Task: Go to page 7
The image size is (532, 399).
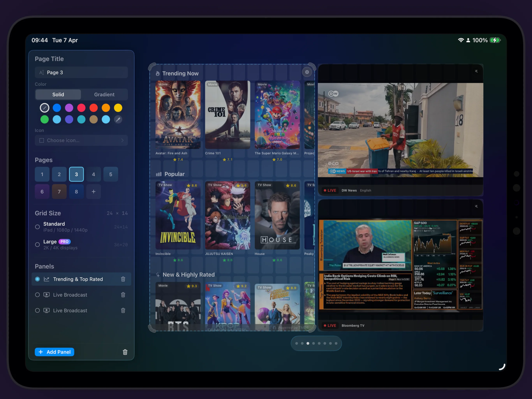Action: 59,192
